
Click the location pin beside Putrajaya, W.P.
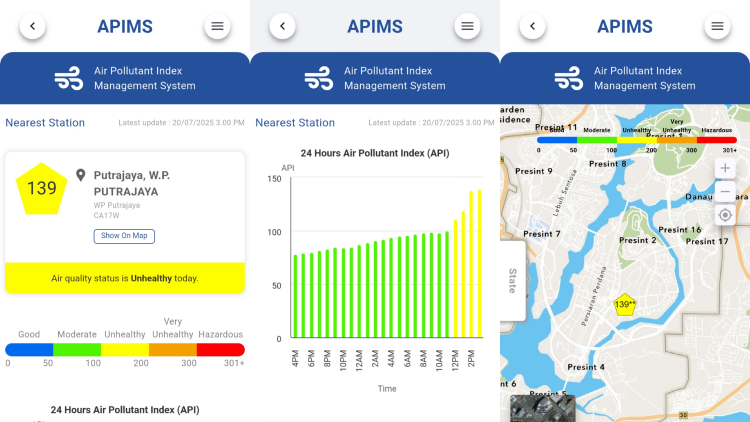80,176
